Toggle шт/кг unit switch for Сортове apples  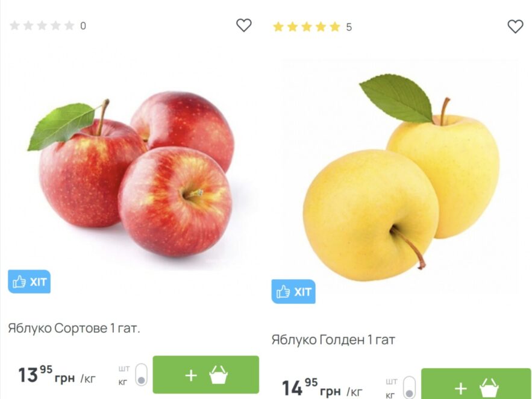pyautogui.click(x=142, y=374)
